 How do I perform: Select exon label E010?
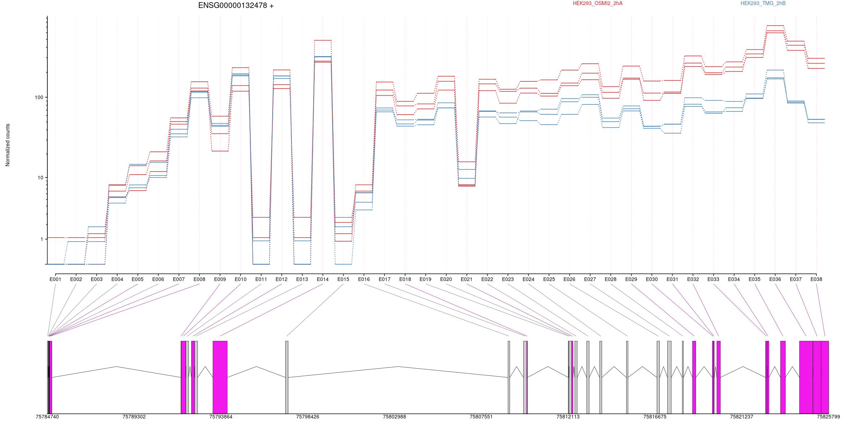tap(241, 280)
